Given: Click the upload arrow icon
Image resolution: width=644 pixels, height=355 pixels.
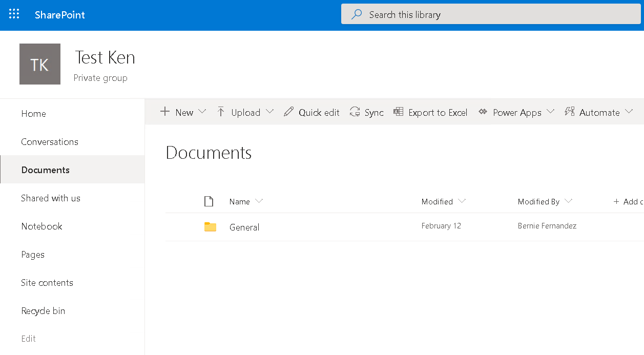Looking at the screenshot, I should coord(221,112).
